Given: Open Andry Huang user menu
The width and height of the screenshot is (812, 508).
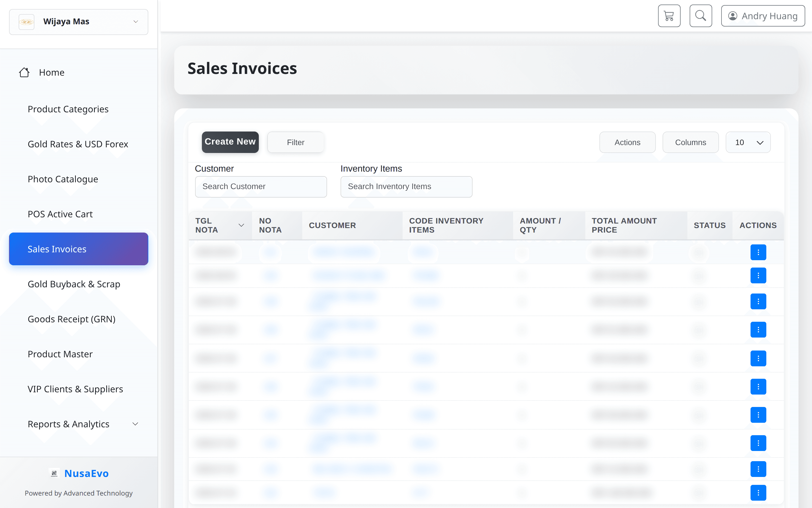Looking at the screenshot, I should [x=763, y=16].
